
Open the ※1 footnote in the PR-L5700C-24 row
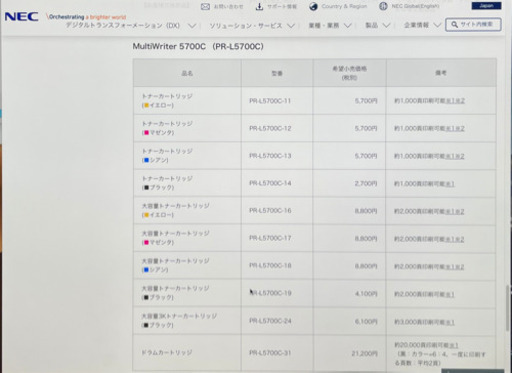[450, 322]
